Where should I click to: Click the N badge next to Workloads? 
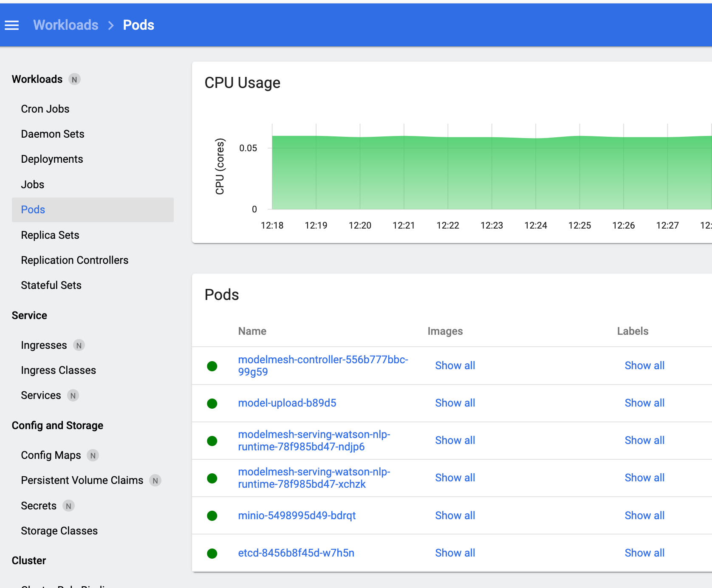click(75, 79)
